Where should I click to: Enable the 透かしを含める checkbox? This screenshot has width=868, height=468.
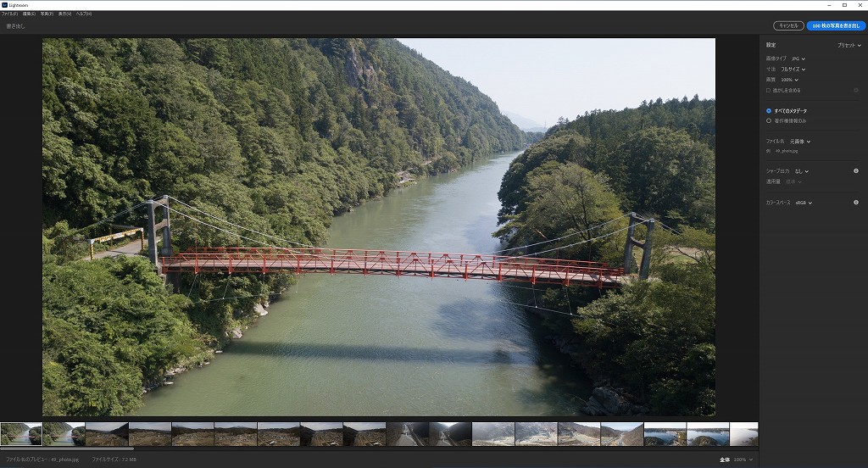[x=768, y=90]
